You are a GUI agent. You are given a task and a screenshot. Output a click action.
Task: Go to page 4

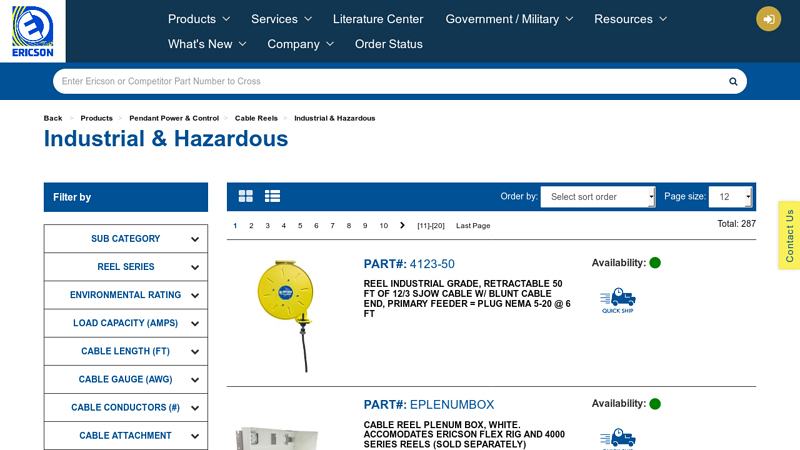click(284, 226)
